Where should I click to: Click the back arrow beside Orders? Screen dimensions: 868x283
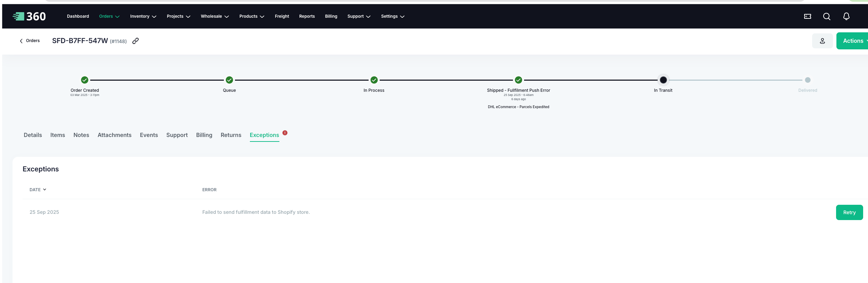click(x=21, y=41)
